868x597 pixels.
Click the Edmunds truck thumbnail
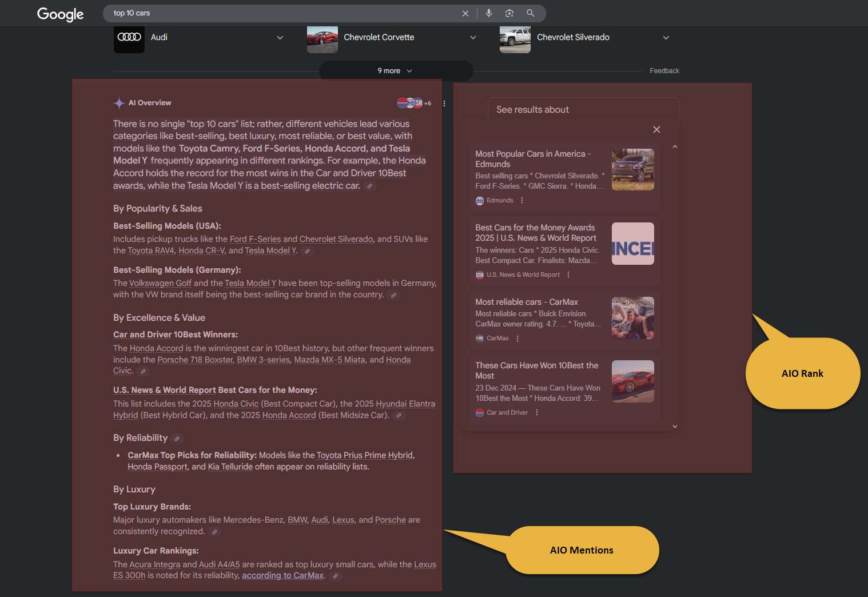pyautogui.click(x=632, y=169)
